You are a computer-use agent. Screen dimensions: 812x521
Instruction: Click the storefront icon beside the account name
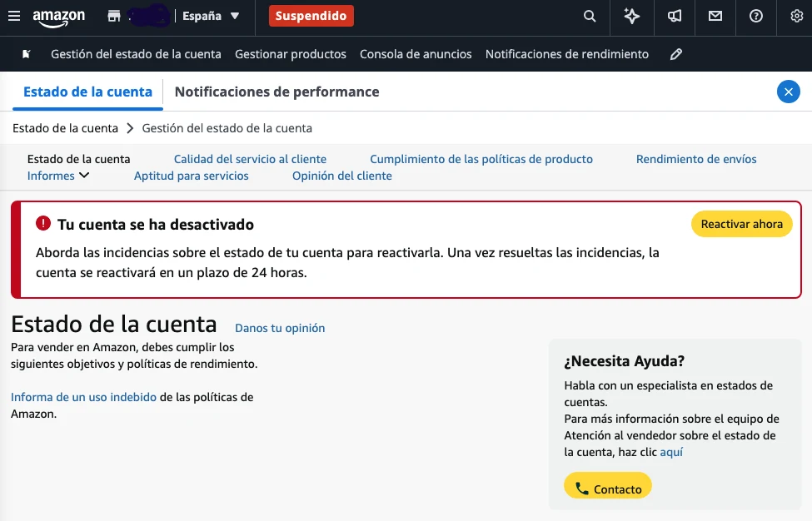(114, 16)
